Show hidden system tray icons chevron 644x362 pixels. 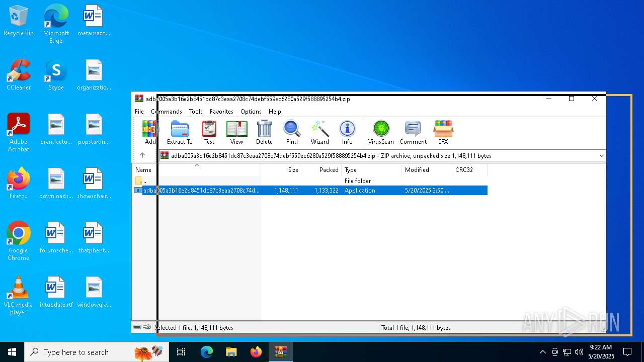[542, 352]
